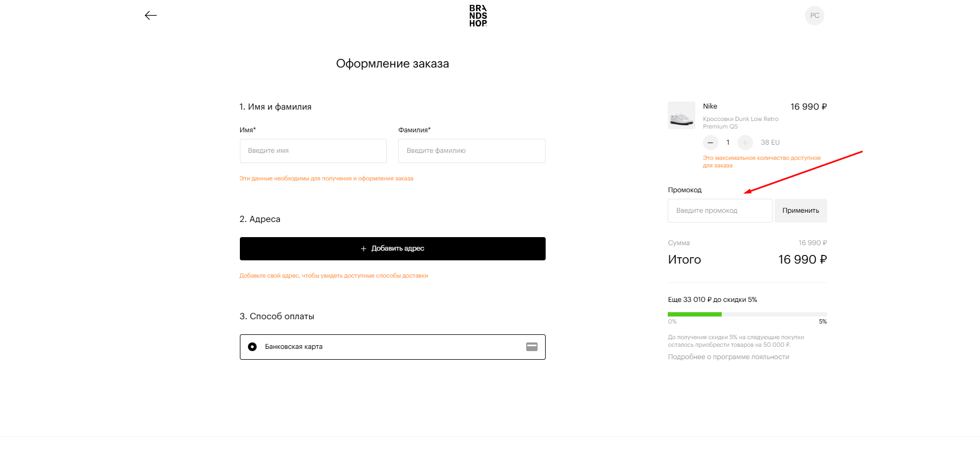The image size is (980, 451).
Task: Open Подробнее о программе лояльности link
Action: tap(728, 357)
